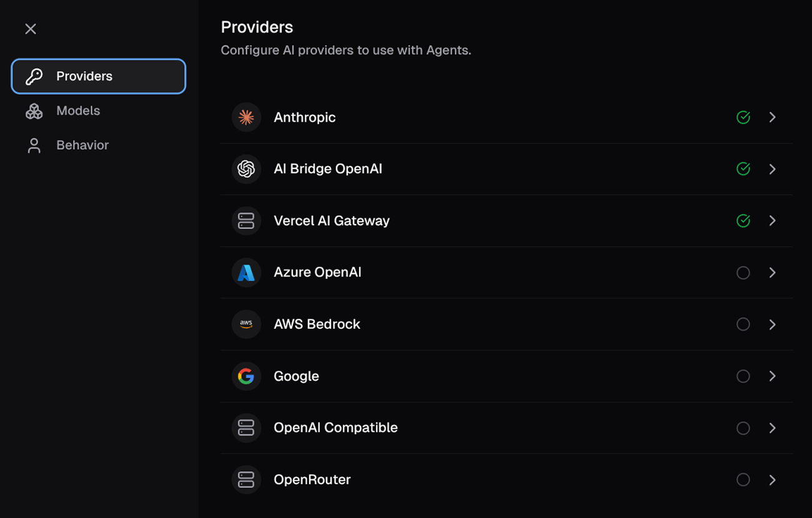Click the Google provider icon
The image size is (812, 518).
tap(246, 376)
